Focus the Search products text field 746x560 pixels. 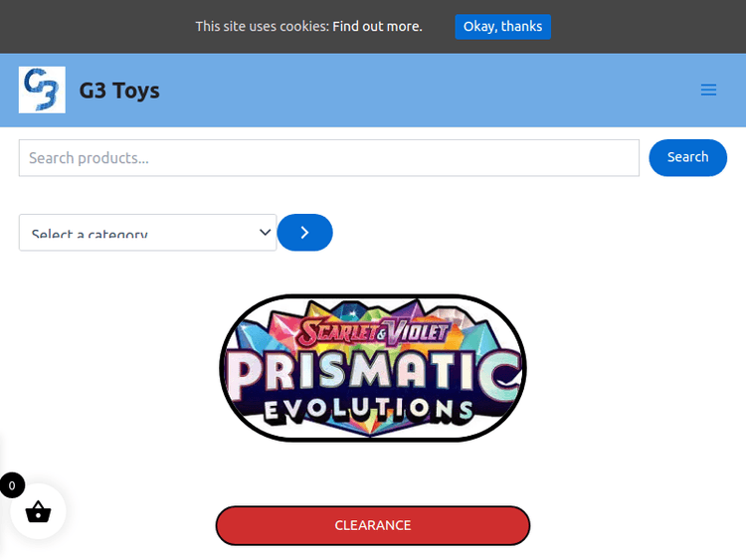[328, 158]
